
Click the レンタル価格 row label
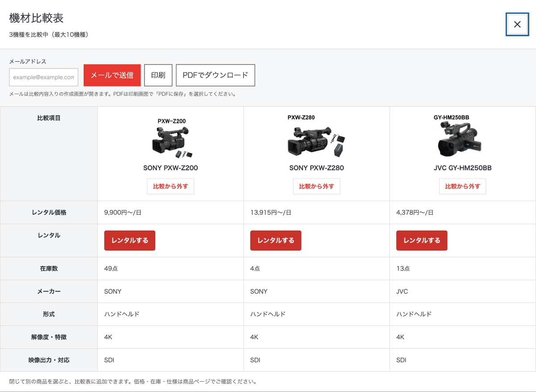click(49, 213)
